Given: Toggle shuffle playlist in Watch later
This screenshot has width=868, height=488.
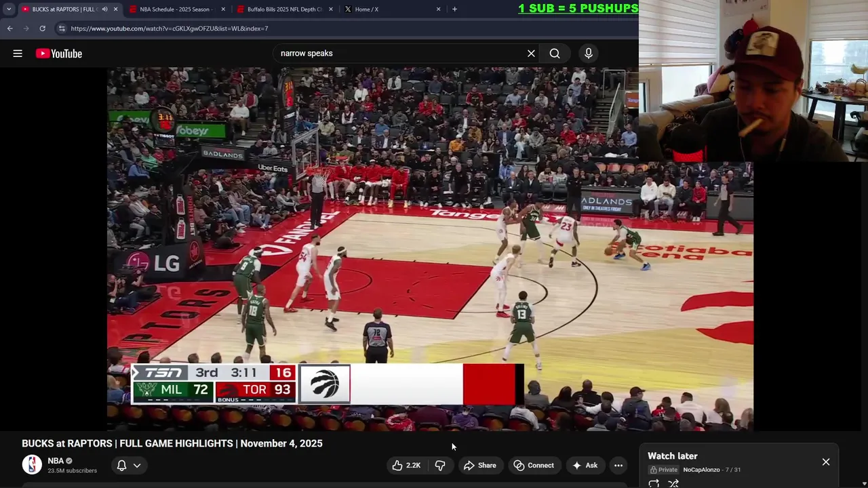Looking at the screenshot, I should (673, 483).
